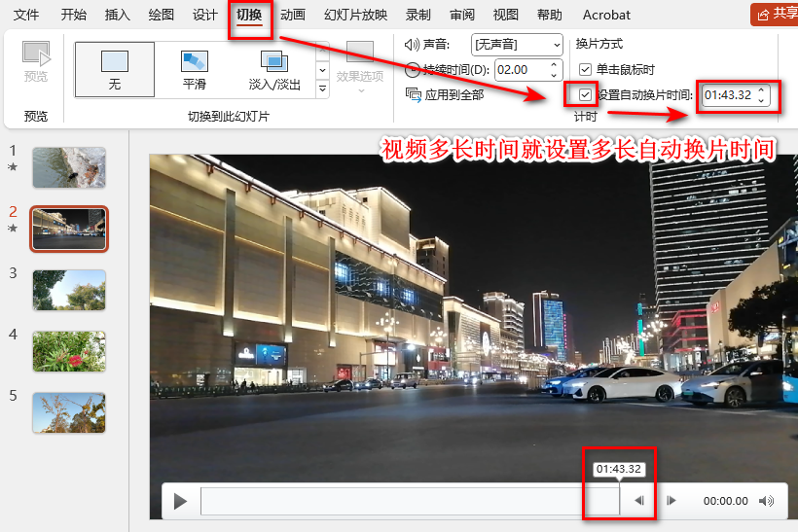Open the Acrobat tab
The width and height of the screenshot is (798, 532).
pos(606,15)
